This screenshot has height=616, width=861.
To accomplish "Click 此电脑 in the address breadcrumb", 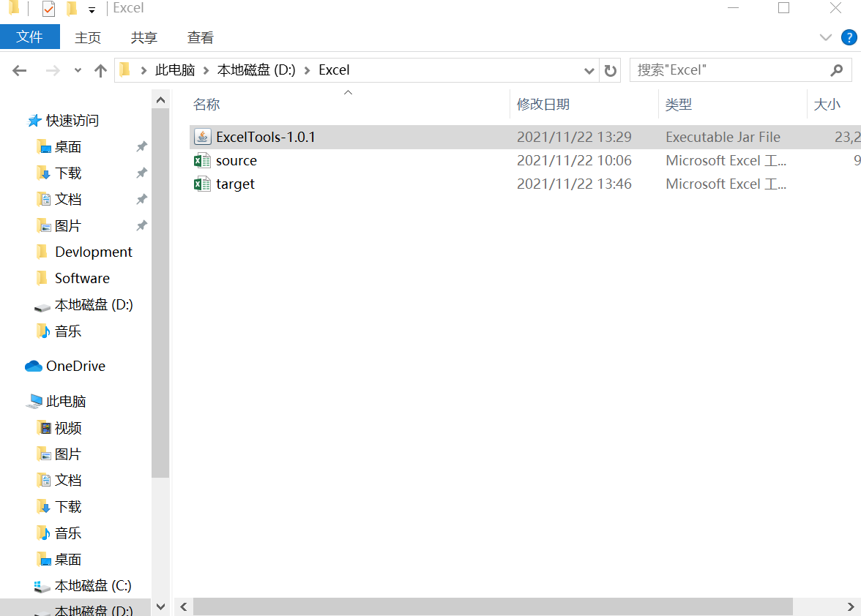I will click(x=175, y=70).
